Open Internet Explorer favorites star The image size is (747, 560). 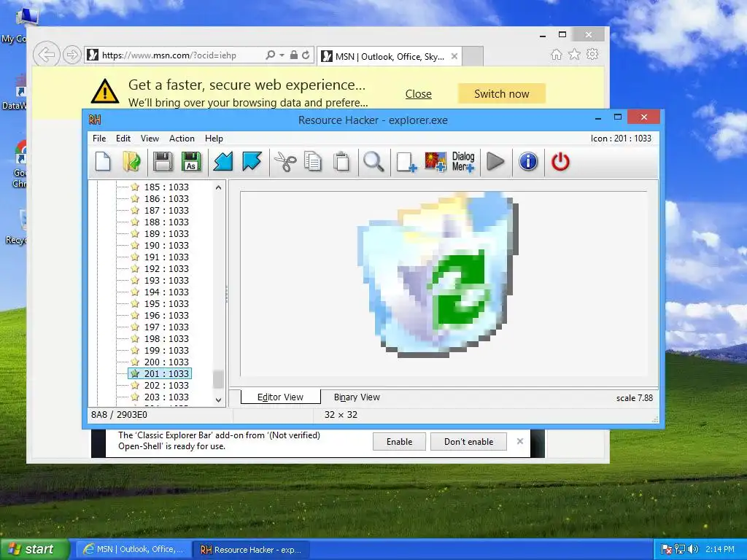575,54
